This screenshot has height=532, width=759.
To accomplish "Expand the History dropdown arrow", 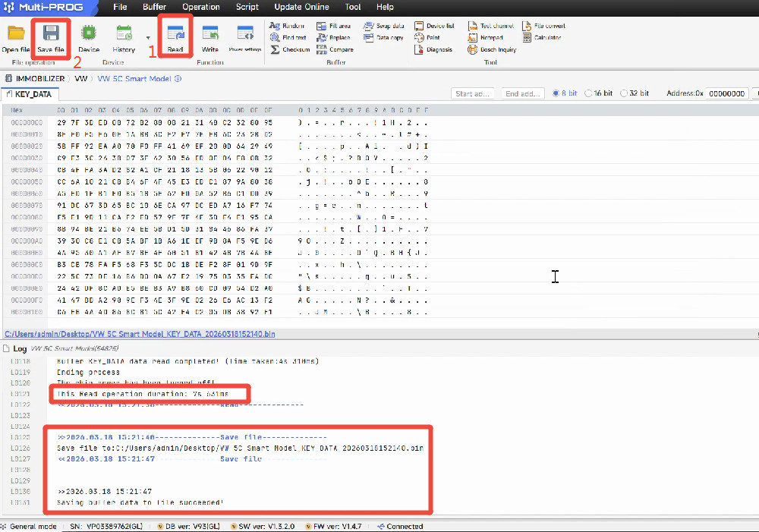I will (x=147, y=37).
